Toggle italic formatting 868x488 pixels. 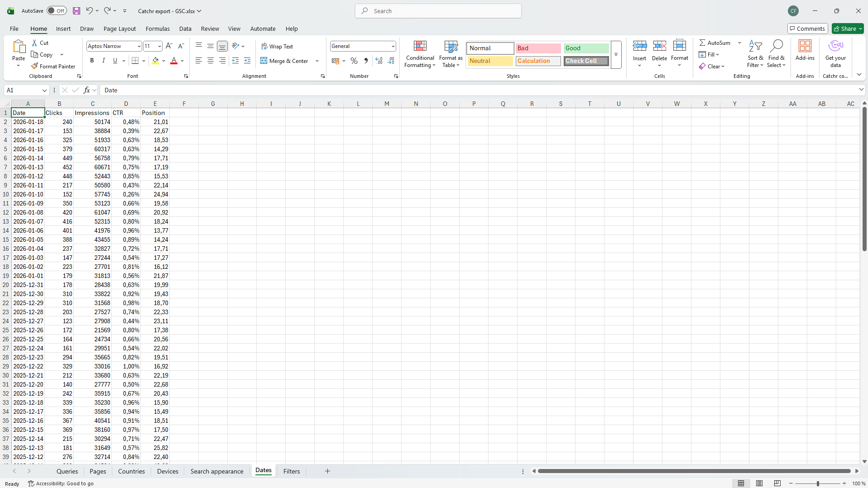[103, 60]
